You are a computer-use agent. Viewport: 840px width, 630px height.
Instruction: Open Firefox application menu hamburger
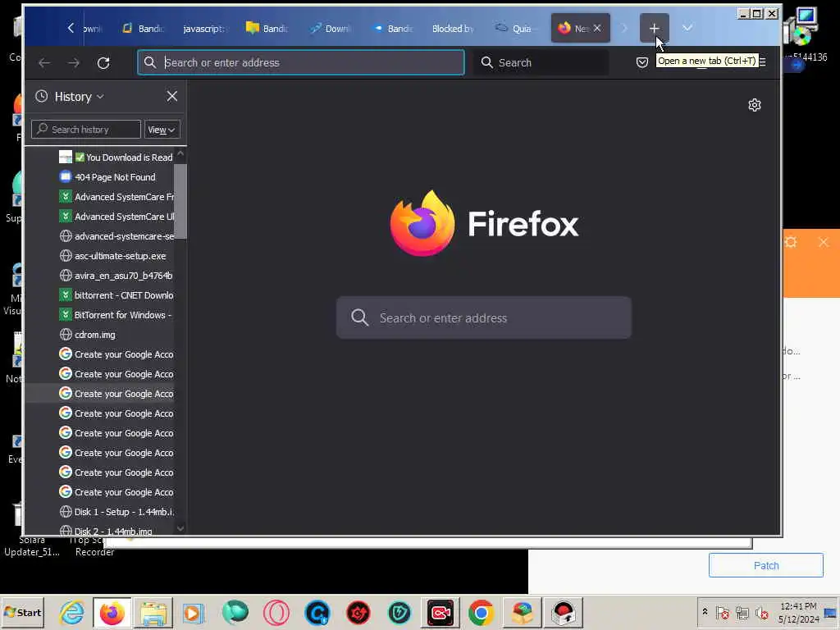(762, 62)
